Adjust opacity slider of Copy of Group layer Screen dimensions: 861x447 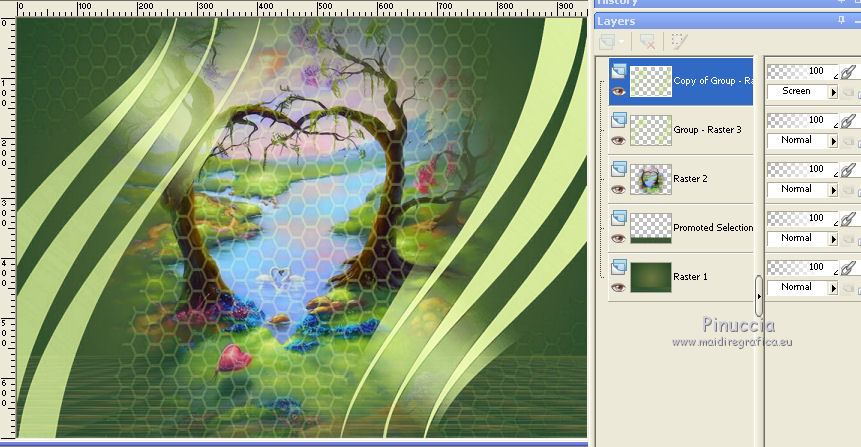(x=803, y=71)
